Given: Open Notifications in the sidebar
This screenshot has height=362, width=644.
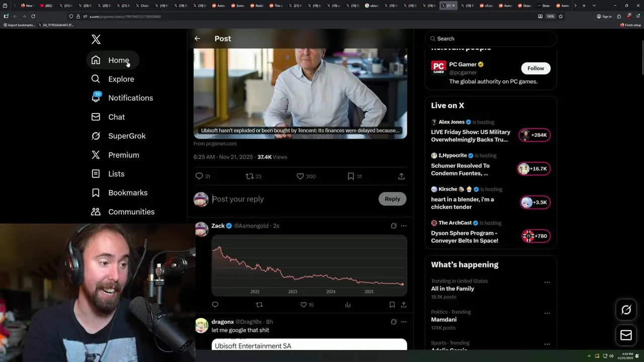Looking at the screenshot, I should click(123, 98).
